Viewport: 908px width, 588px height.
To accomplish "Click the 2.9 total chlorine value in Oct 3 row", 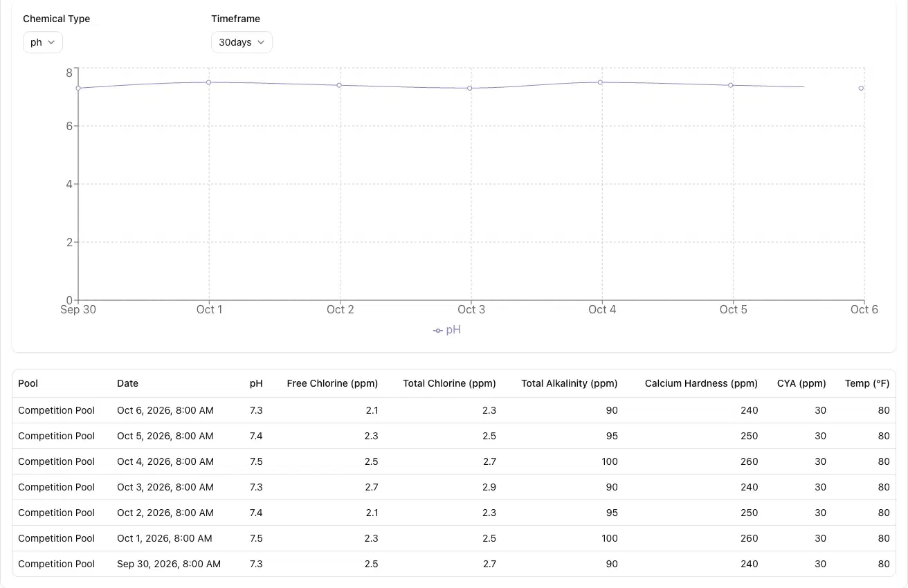I will [x=489, y=487].
